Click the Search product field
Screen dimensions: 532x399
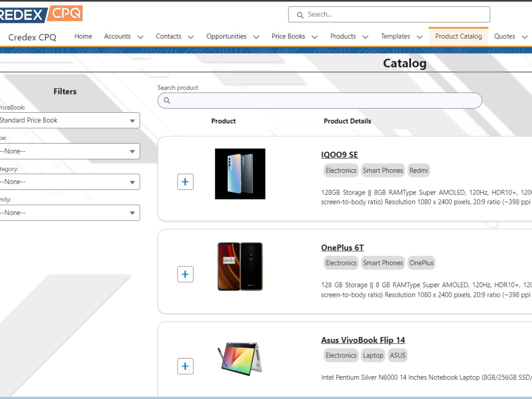pos(320,101)
